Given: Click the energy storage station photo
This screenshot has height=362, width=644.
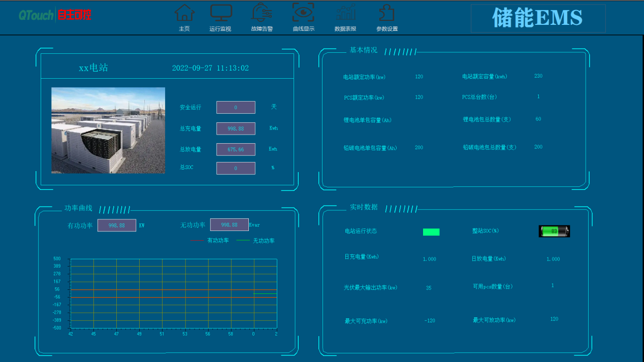Looking at the screenshot, I should pos(108,131).
